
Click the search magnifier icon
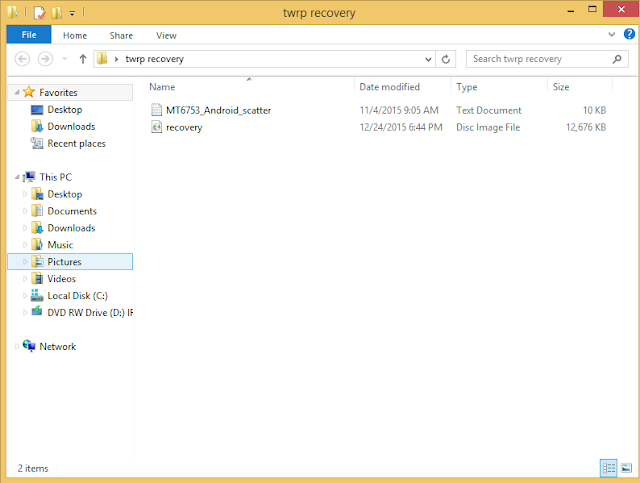pyautogui.click(x=617, y=59)
